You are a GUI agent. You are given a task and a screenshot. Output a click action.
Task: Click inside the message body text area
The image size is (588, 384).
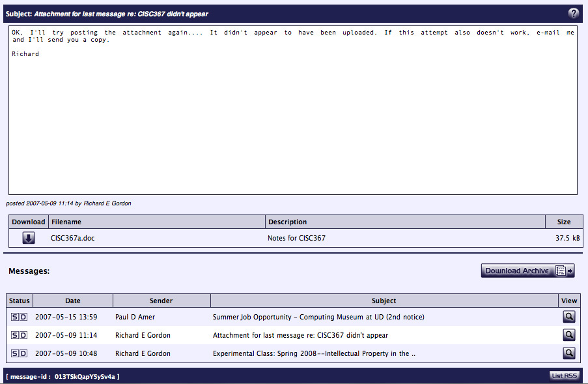click(x=293, y=117)
